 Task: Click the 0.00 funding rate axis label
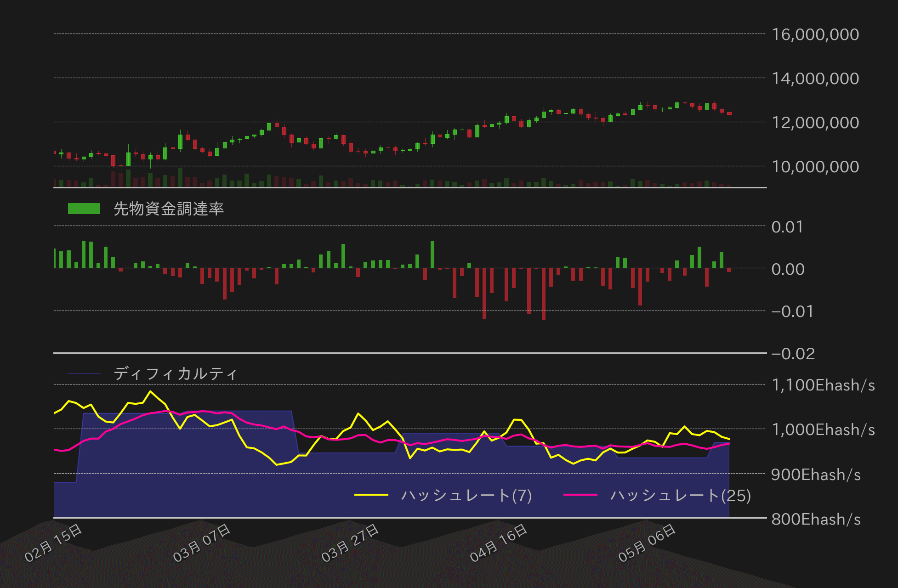(x=788, y=269)
